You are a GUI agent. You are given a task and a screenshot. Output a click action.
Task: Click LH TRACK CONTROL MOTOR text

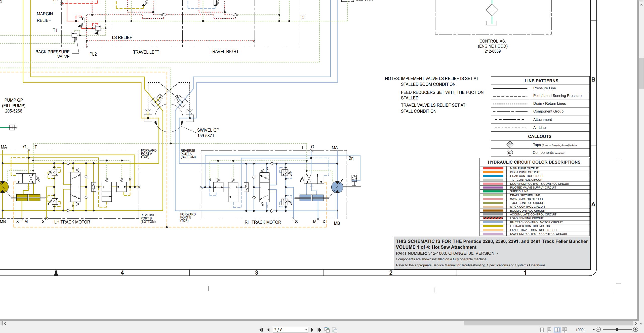click(x=530, y=226)
